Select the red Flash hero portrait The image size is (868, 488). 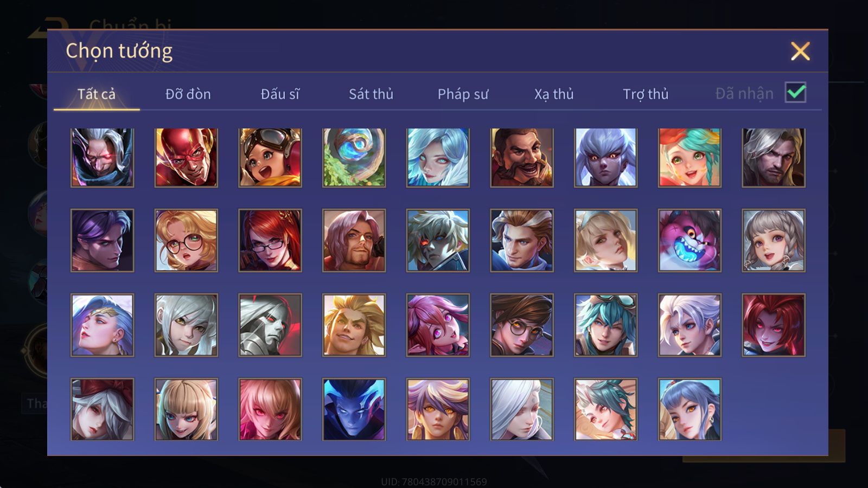[186, 158]
